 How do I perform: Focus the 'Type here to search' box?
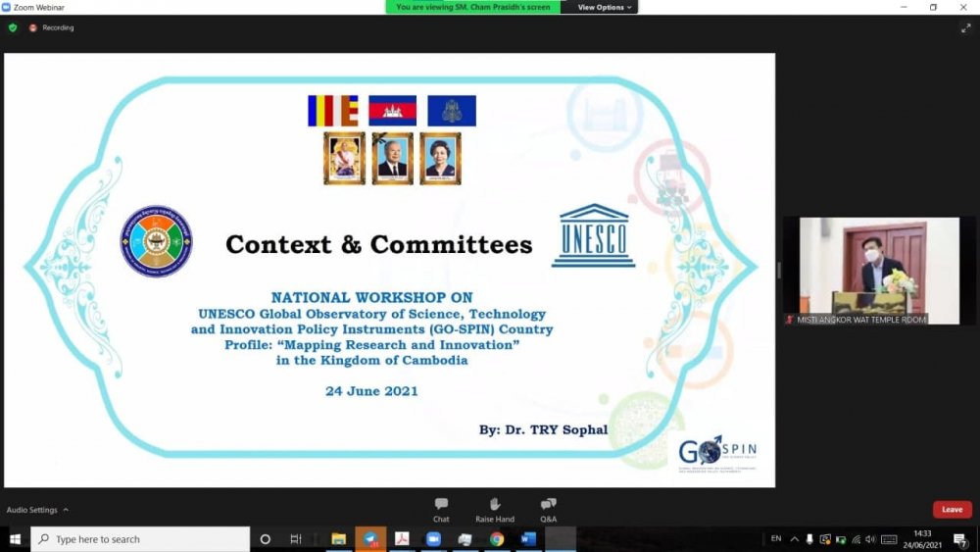(140, 539)
